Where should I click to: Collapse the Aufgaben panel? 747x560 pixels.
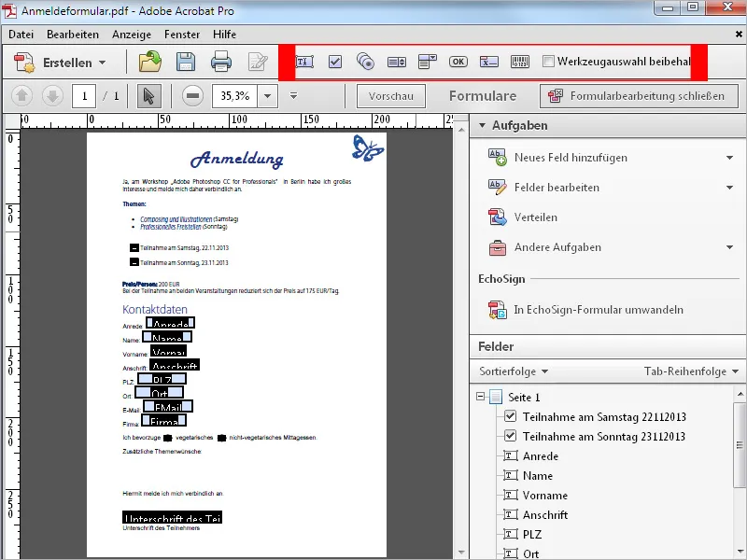(482, 125)
